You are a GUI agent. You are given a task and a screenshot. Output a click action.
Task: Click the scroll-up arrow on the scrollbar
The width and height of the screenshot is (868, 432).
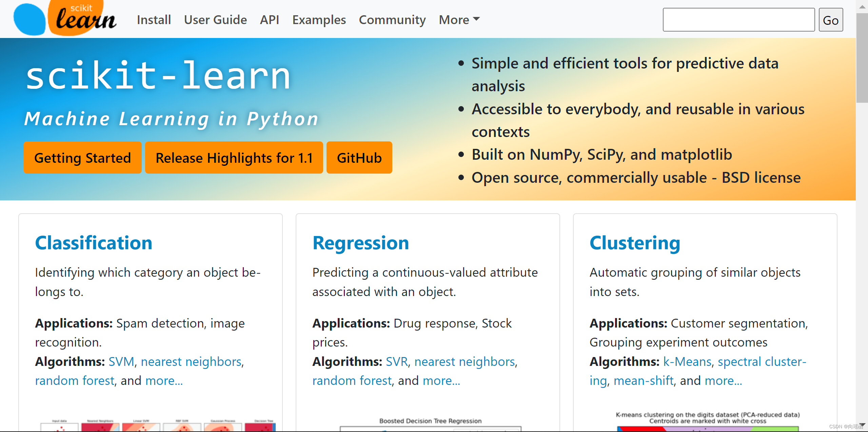(x=862, y=6)
